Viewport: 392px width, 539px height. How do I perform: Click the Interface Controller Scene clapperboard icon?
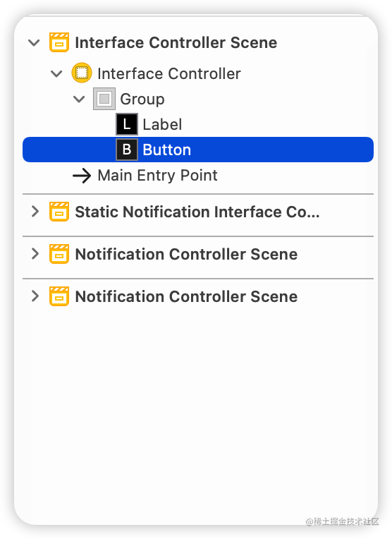[59, 42]
